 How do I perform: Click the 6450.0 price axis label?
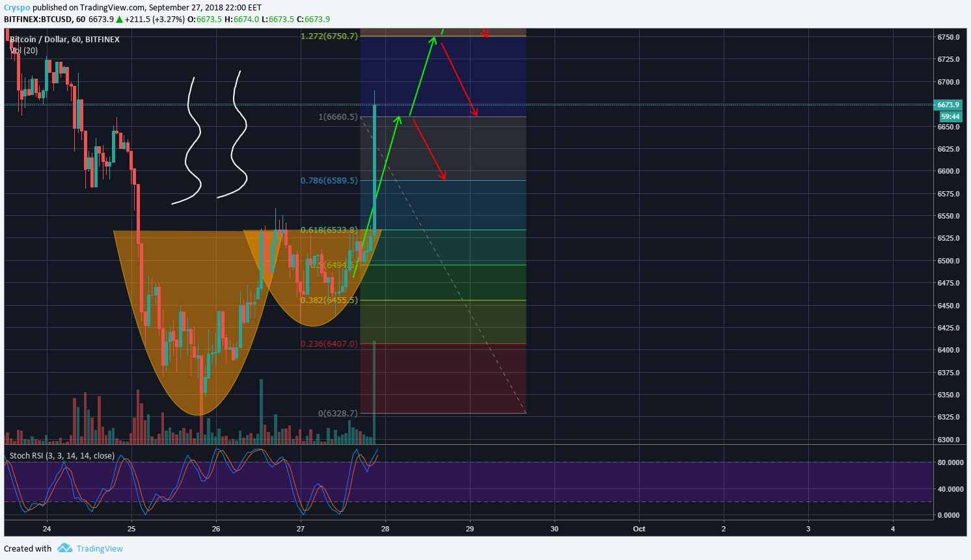948,306
